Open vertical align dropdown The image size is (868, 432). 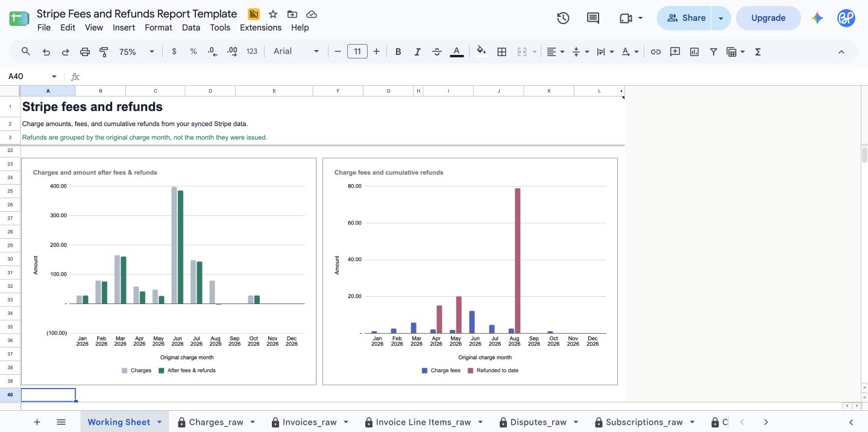580,52
